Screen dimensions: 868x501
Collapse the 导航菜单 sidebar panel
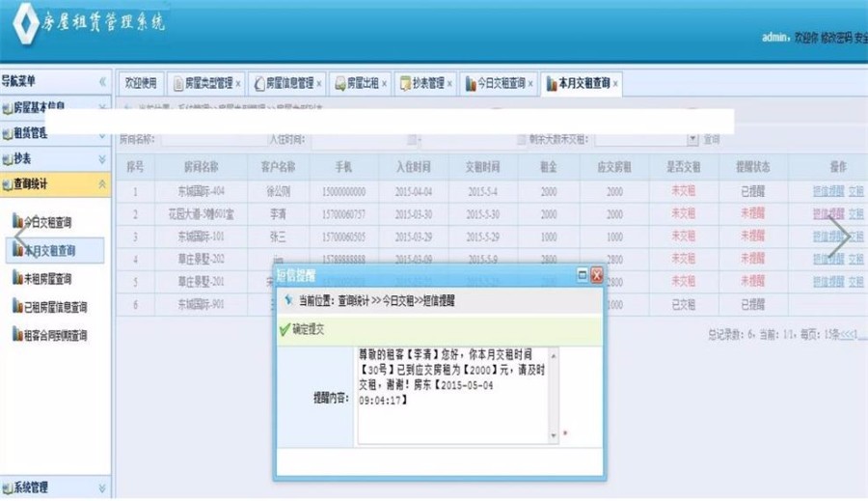tap(102, 81)
